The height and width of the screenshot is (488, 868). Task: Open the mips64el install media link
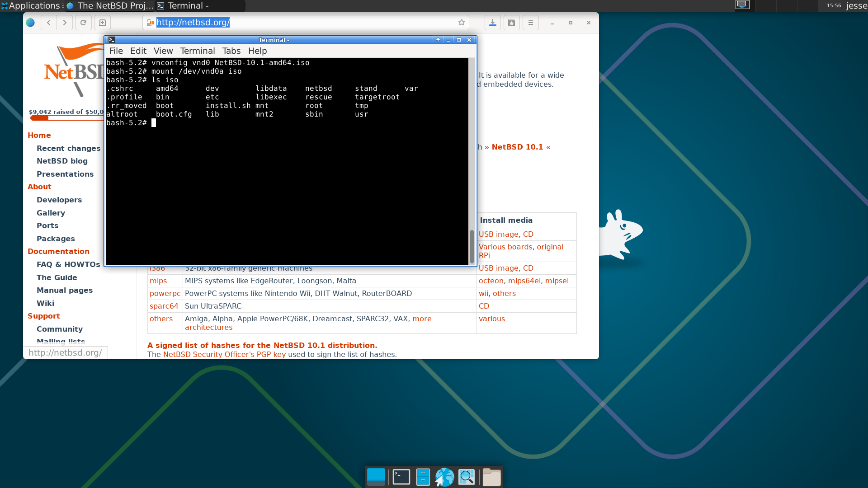[x=524, y=281]
